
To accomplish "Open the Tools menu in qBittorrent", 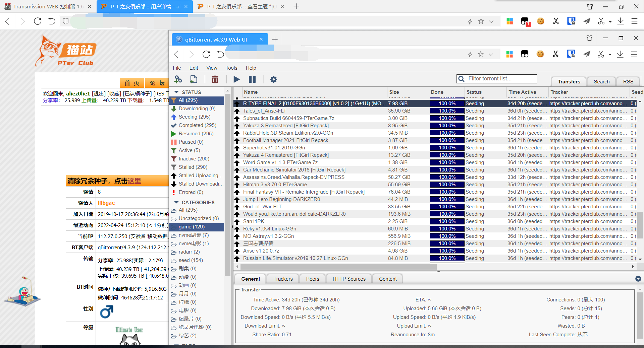I will 231,68.
